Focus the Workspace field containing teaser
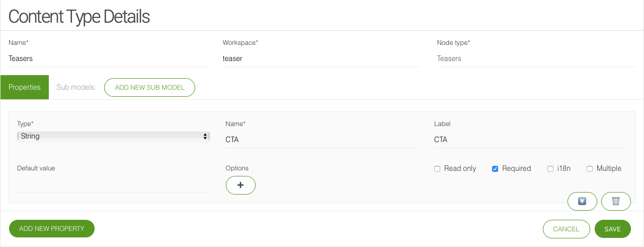This screenshot has height=247, width=644. pyautogui.click(x=321, y=58)
